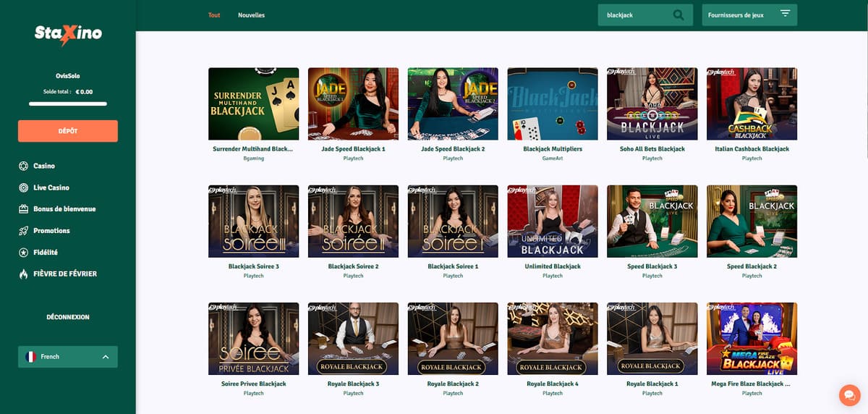Click the search magnifier icon
Viewport: 868px width, 414px height.
coord(678,14)
